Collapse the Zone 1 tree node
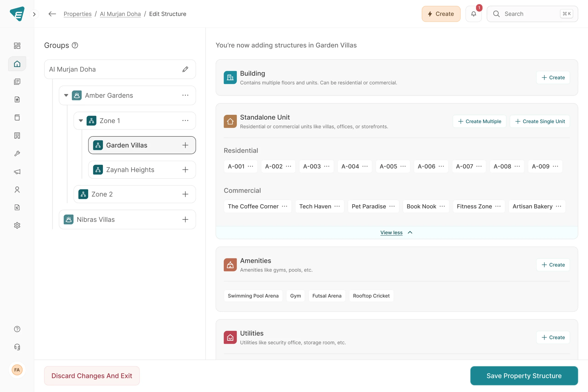Screen dimensions: 588x392 [x=81, y=121]
